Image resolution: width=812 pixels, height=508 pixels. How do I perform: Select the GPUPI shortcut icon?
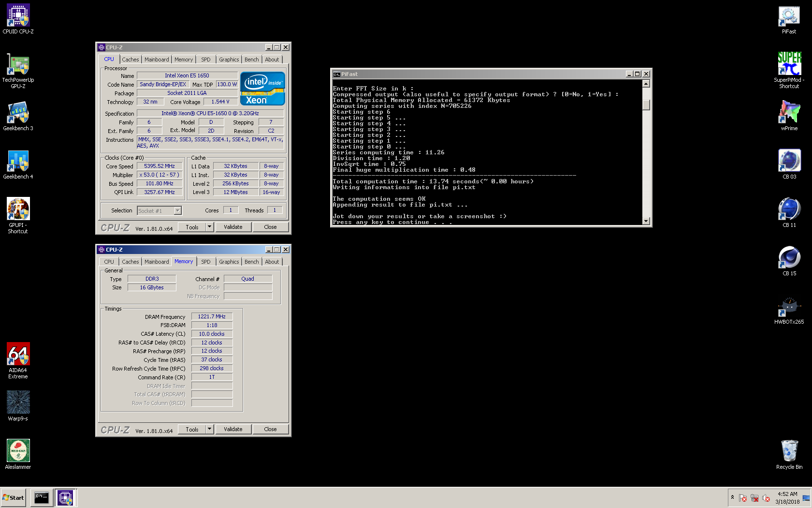point(18,216)
